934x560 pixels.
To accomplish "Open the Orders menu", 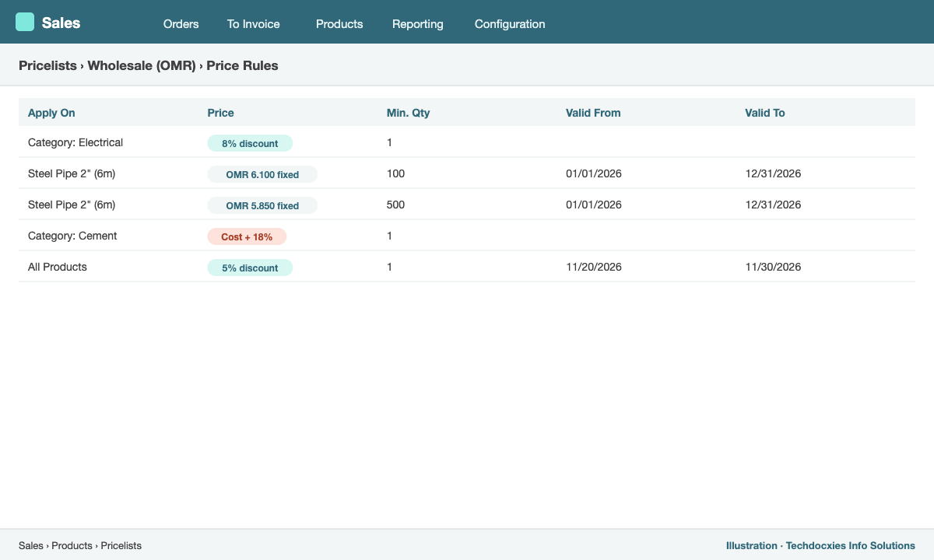I will pyautogui.click(x=181, y=24).
